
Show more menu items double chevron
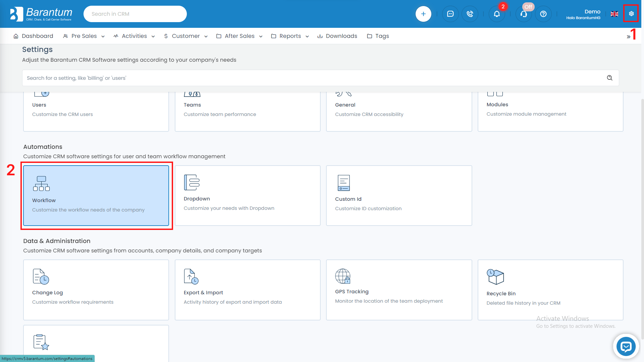628,37
